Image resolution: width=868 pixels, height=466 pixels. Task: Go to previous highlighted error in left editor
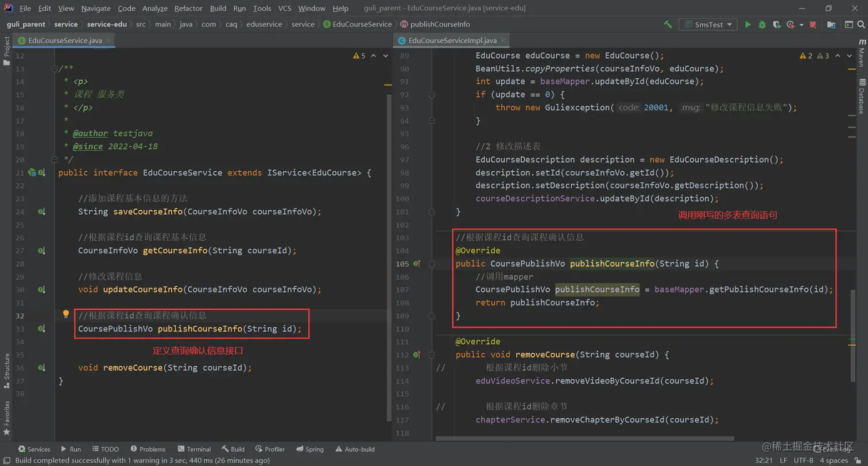[x=374, y=56]
